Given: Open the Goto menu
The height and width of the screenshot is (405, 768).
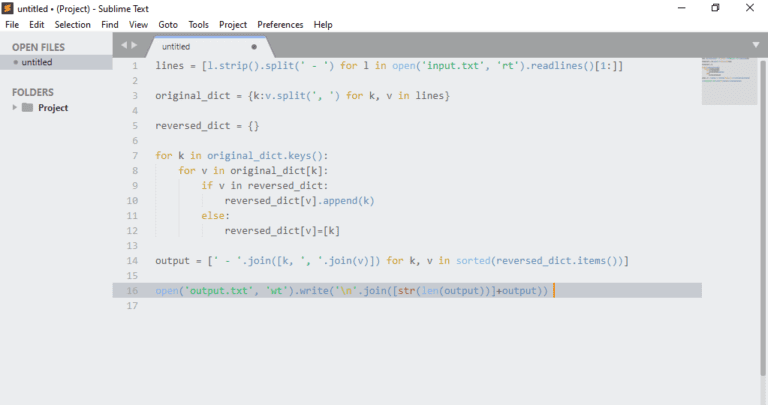Looking at the screenshot, I should pyautogui.click(x=168, y=24).
